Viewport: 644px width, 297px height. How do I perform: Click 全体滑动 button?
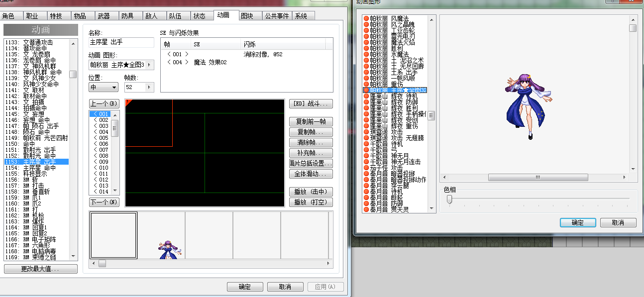tap(311, 174)
